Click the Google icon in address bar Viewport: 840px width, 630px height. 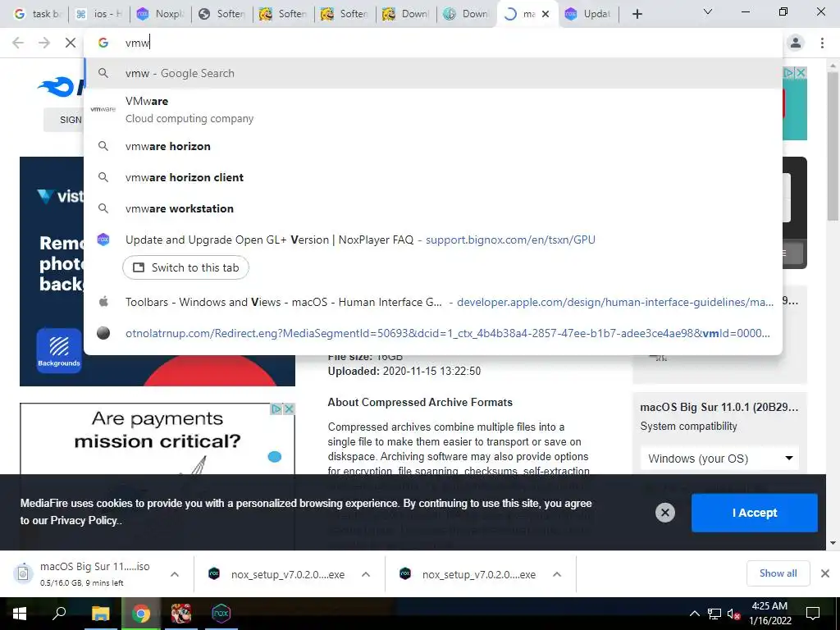[x=103, y=43]
